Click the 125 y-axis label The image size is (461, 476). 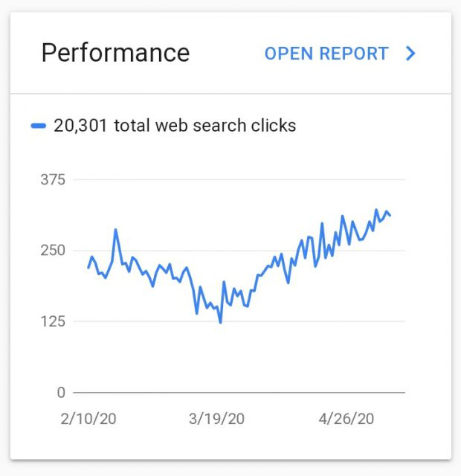pyautogui.click(x=53, y=321)
